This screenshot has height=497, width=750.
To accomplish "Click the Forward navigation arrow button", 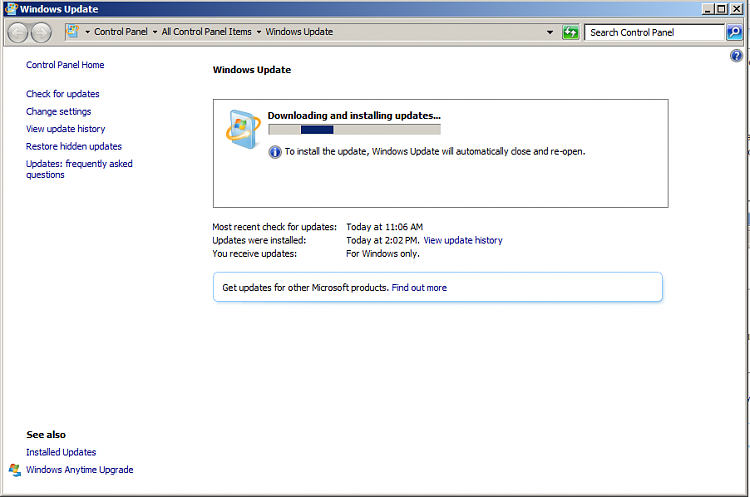I will (x=42, y=33).
